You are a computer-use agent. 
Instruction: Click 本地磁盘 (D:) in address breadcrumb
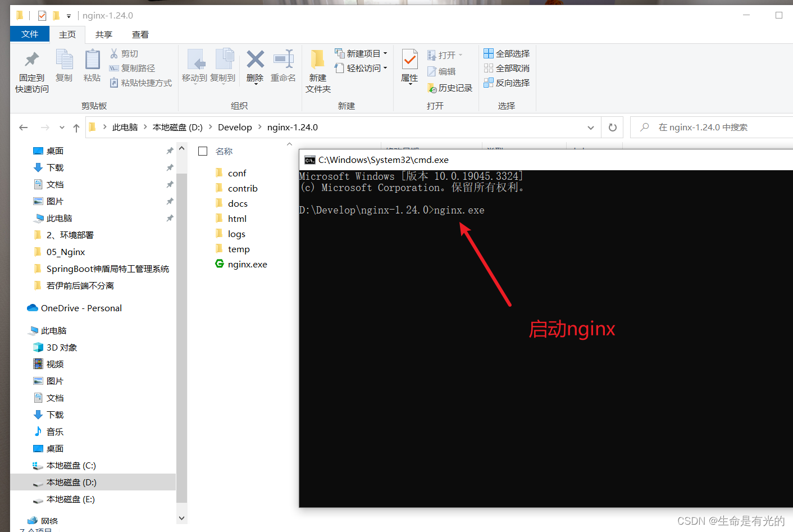pyautogui.click(x=177, y=127)
